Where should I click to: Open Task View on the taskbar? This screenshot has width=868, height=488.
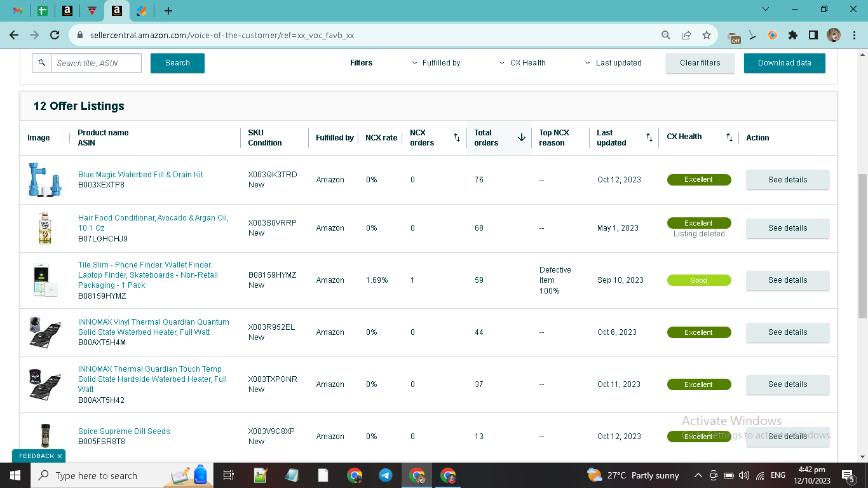point(229,475)
